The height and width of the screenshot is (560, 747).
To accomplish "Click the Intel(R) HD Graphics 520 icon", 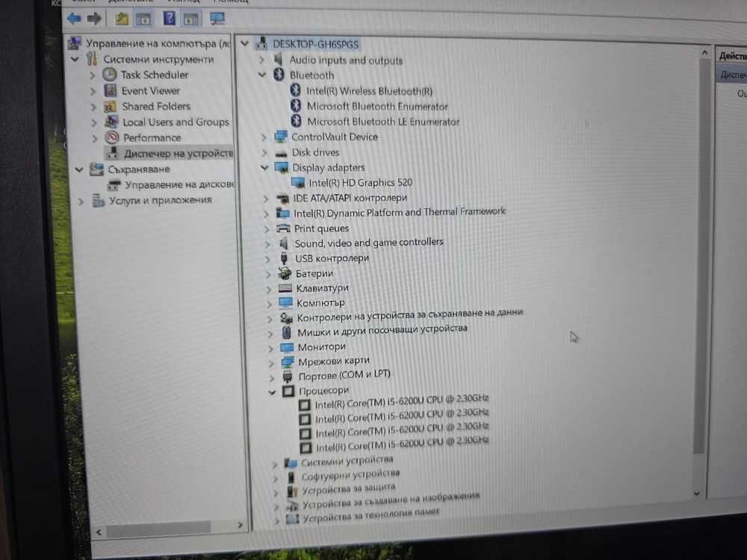I will pos(298,182).
